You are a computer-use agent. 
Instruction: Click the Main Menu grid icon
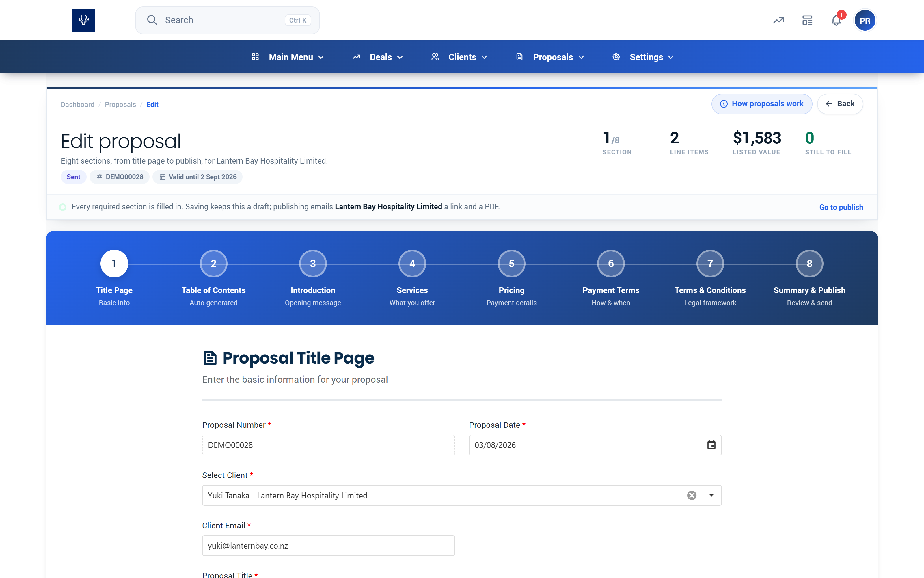click(256, 57)
